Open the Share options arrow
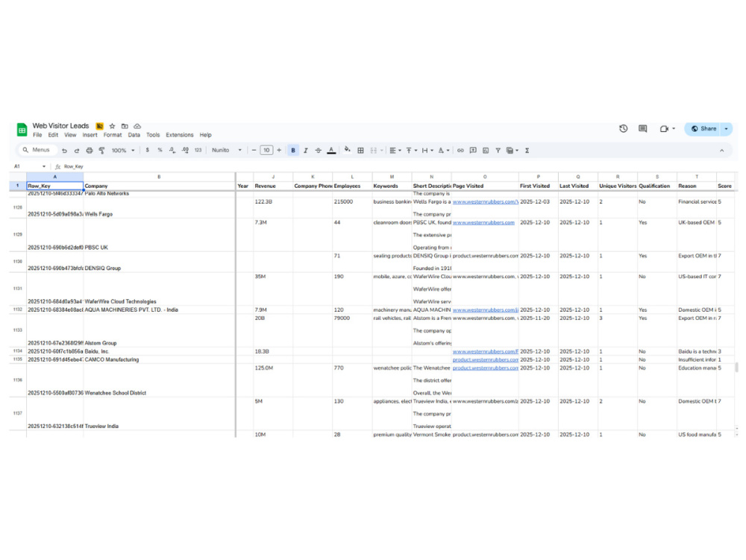This screenshot has width=746, height=560. [x=726, y=129]
